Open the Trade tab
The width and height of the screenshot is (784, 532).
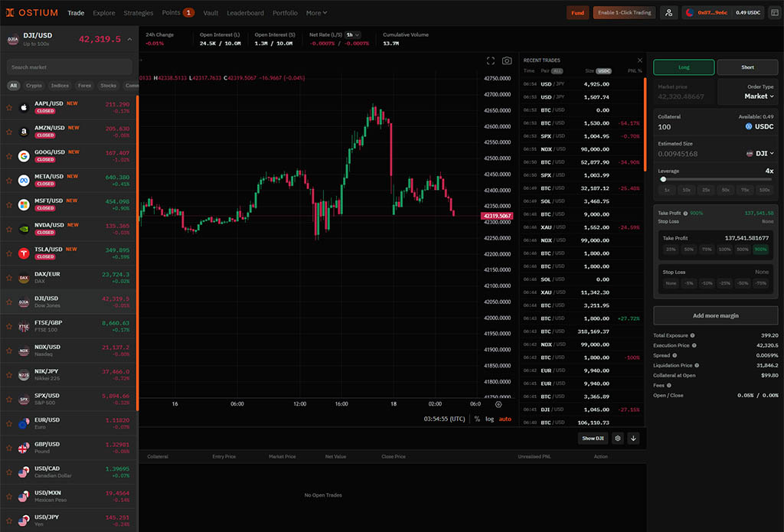[x=76, y=13]
